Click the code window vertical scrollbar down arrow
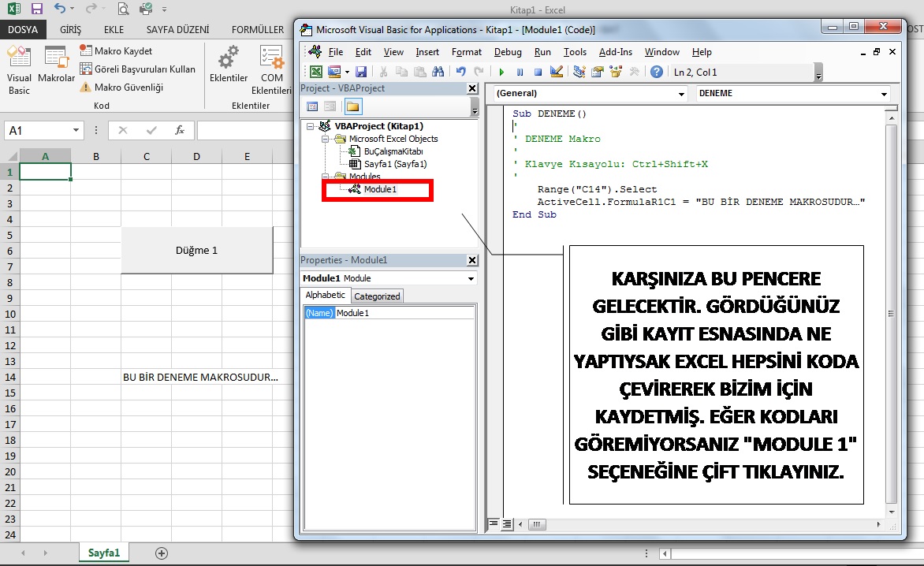The image size is (924, 566). pos(892,512)
